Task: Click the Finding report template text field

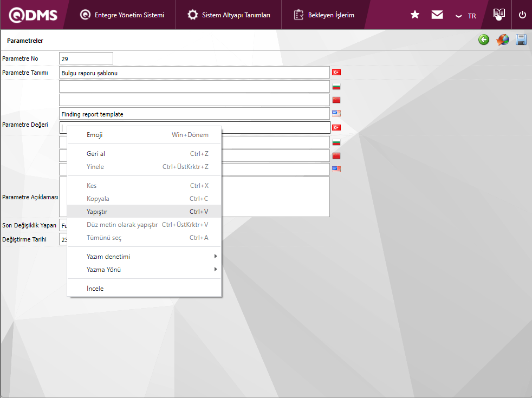Action: 194,114
